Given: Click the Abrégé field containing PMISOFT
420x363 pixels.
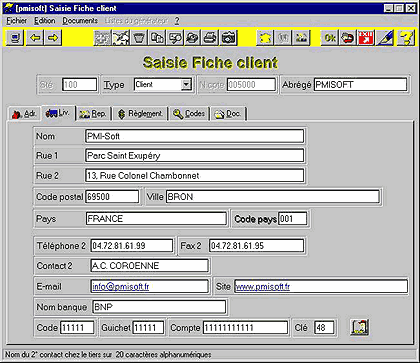Looking at the screenshot, I should point(360,85).
